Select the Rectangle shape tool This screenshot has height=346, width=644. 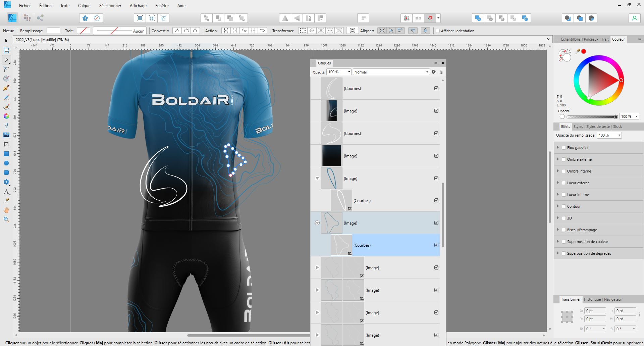(x=6, y=154)
